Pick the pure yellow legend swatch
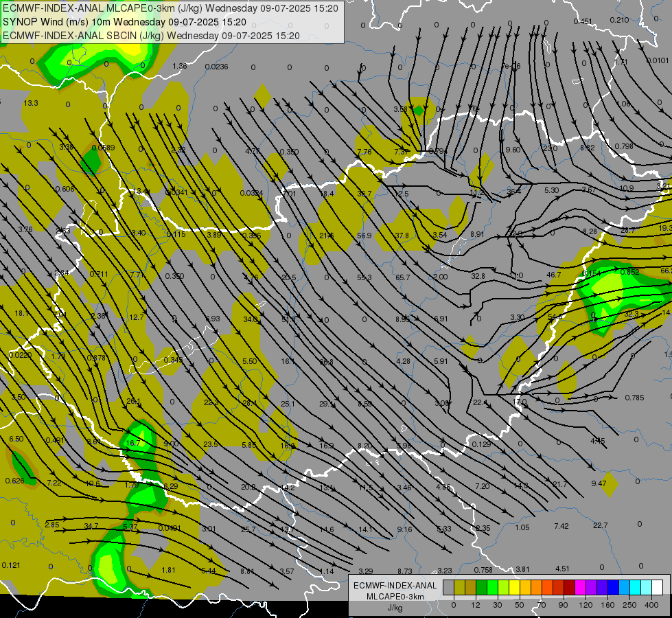Screen dimensions: 672x618 tap(514, 587)
